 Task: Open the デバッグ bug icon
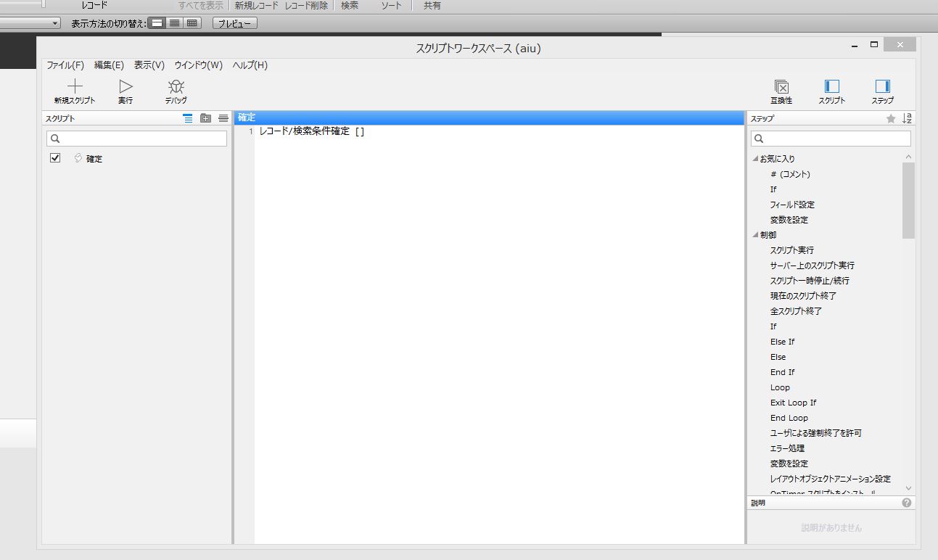coord(176,86)
